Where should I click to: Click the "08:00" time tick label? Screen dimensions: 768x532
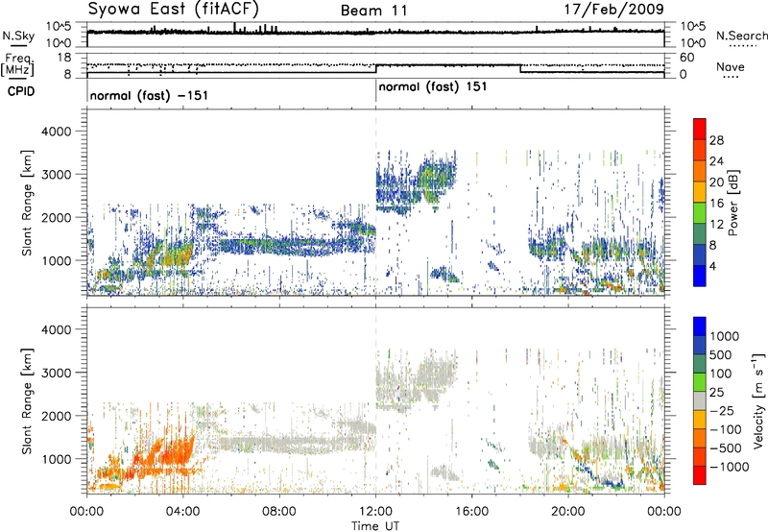(279, 512)
